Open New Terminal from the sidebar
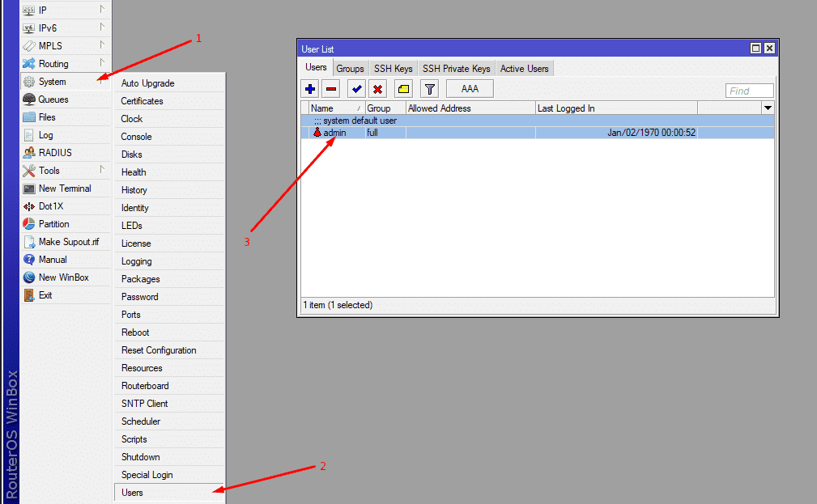 [65, 188]
